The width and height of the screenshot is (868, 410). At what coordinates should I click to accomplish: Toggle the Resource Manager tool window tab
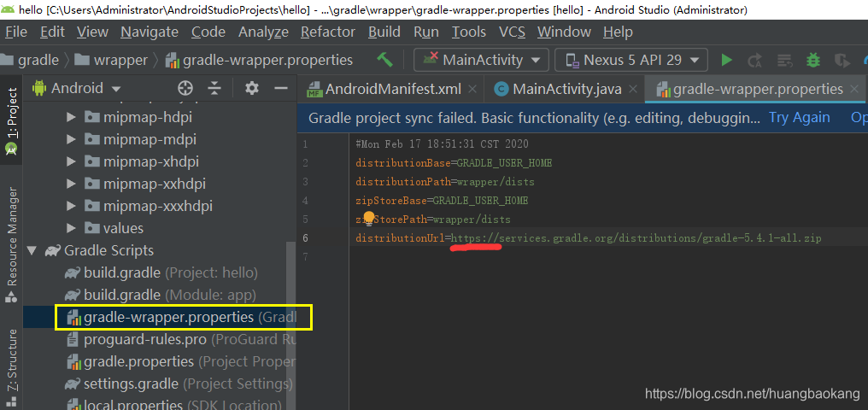tap(11, 244)
